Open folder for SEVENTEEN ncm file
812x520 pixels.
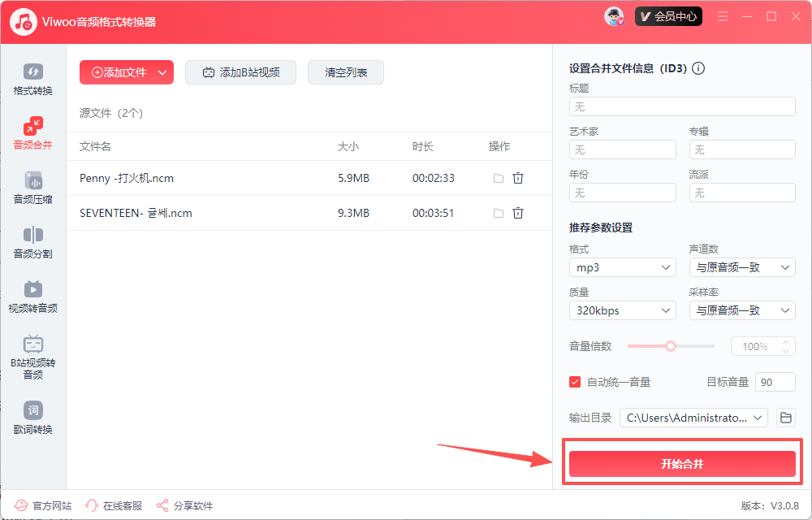tap(499, 213)
